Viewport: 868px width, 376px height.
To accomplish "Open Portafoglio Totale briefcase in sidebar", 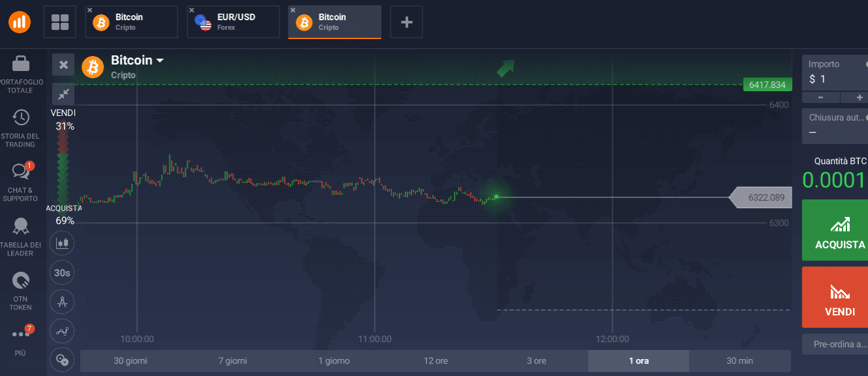I will tap(20, 74).
